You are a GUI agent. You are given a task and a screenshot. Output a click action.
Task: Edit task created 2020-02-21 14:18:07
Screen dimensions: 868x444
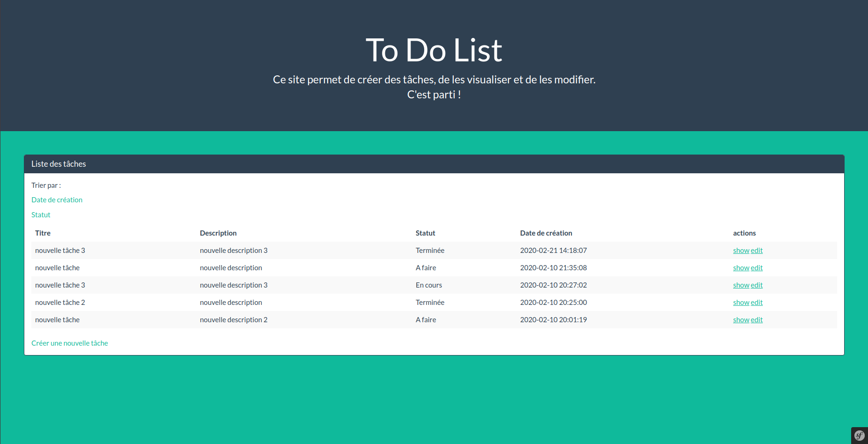(757, 251)
